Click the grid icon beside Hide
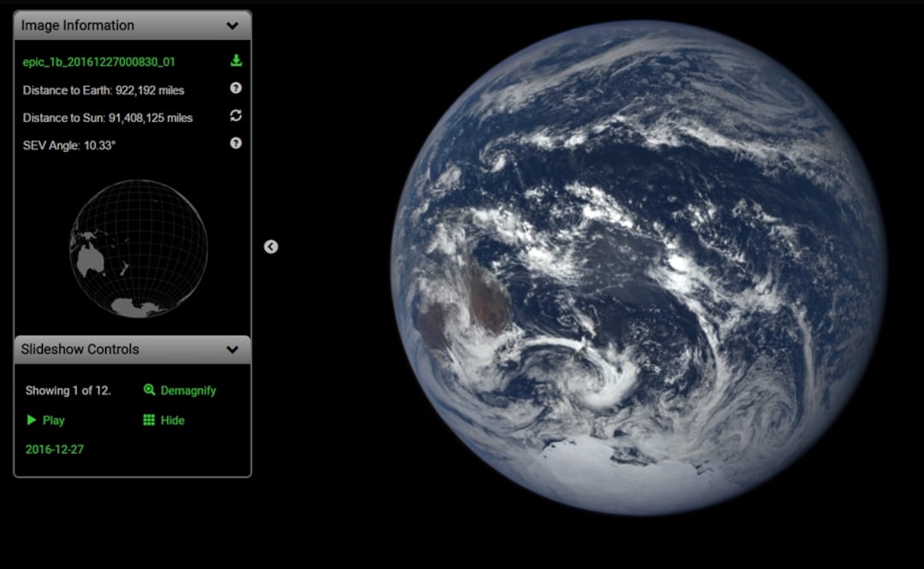Image resolution: width=924 pixels, height=569 pixels. [149, 420]
